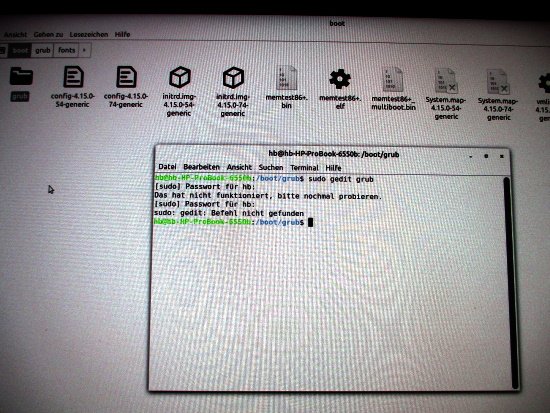Screen dimensions: 550x413
Task: Open the terminal Suchen menu
Action: pyautogui.click(x=271, y=167)
